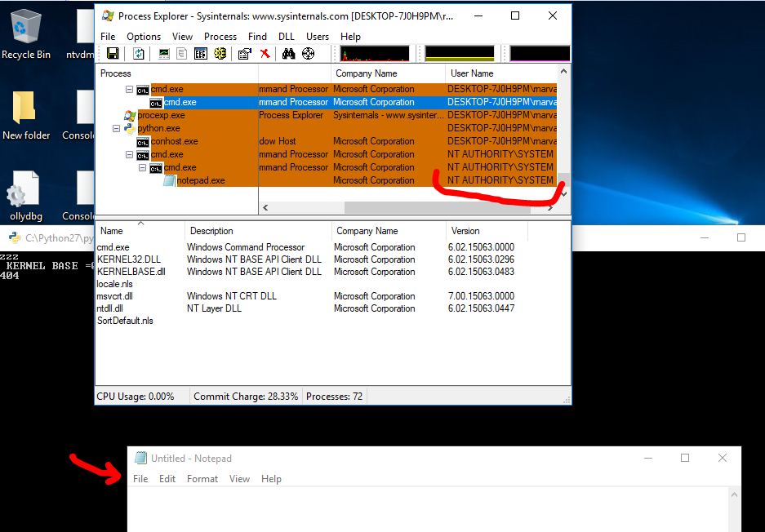Open System Information graph icon
765x532 pixels.
(x=164, y=54)
